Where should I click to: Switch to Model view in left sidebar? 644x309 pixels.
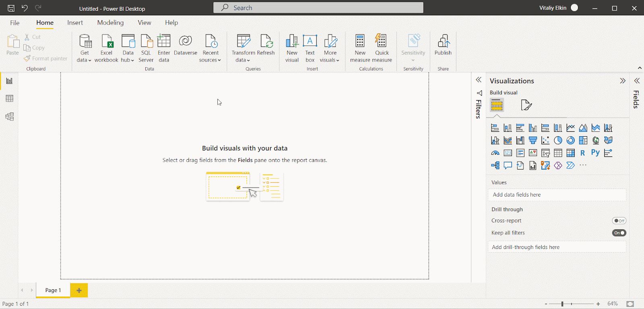9,117
